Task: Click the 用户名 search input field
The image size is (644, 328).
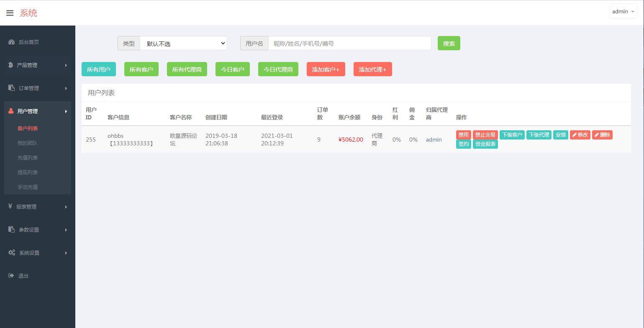Action: pos(349,43)
